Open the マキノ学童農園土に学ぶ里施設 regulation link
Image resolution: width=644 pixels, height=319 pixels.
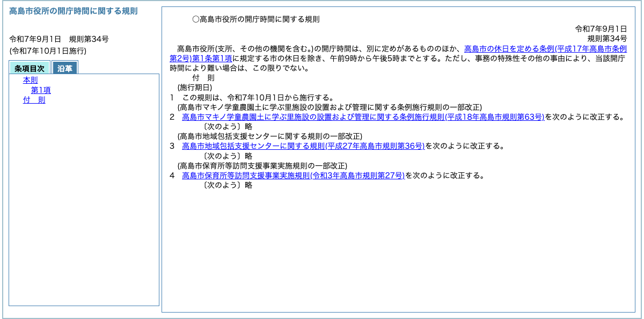coord(363,117)
